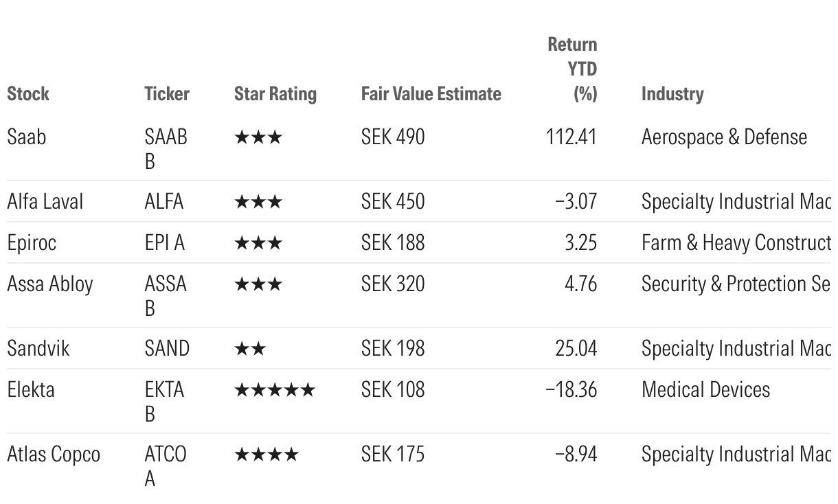838x504 pixels.
Task: Click the Star Rating column header
Action: point(275,94)
